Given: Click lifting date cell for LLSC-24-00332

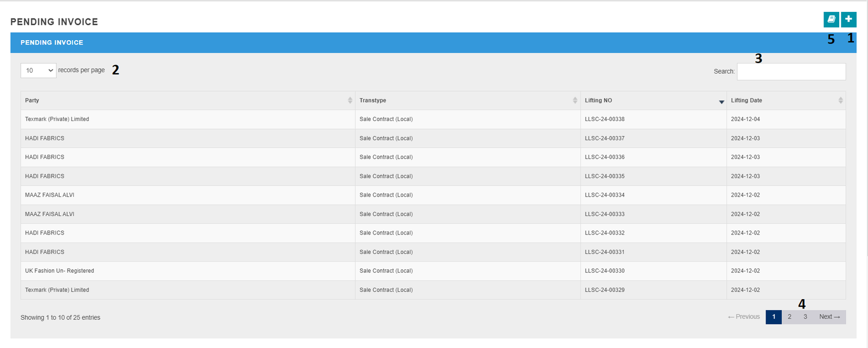Looking at the screenshot, I should point(745,233).
